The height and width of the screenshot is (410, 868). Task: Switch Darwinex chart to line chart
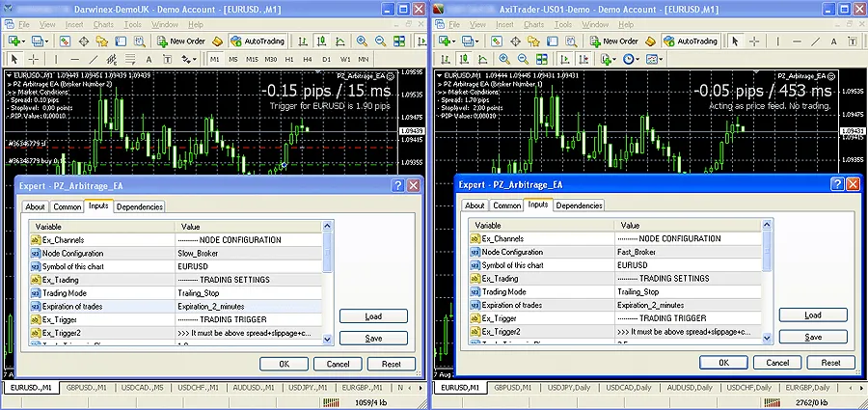pyautogui.click(x=339, y=41)
